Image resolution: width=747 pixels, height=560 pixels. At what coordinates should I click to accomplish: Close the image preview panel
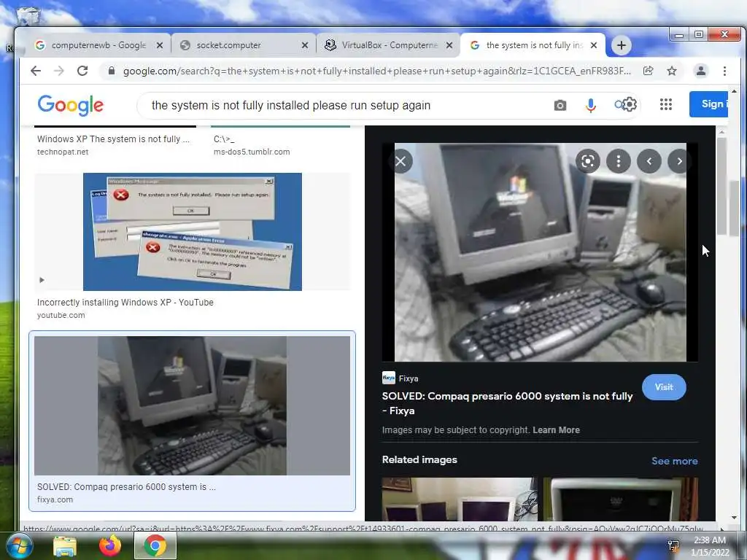coord(400,161)
